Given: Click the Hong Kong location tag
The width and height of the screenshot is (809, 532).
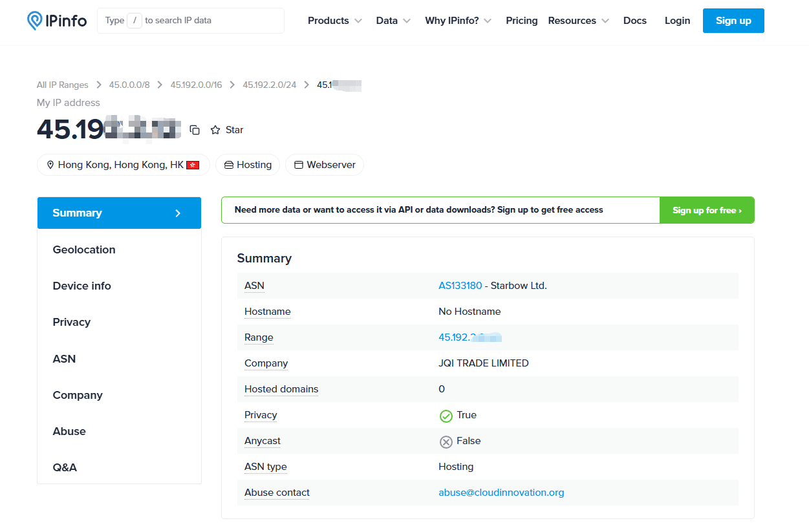Looking at the screenshot, I should 124,165.
